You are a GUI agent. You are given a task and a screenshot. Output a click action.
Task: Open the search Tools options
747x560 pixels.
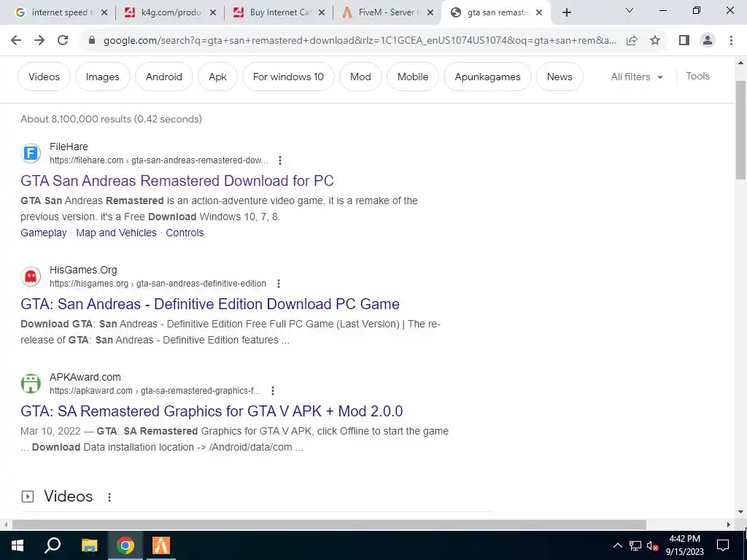click(x=697, y=76)
